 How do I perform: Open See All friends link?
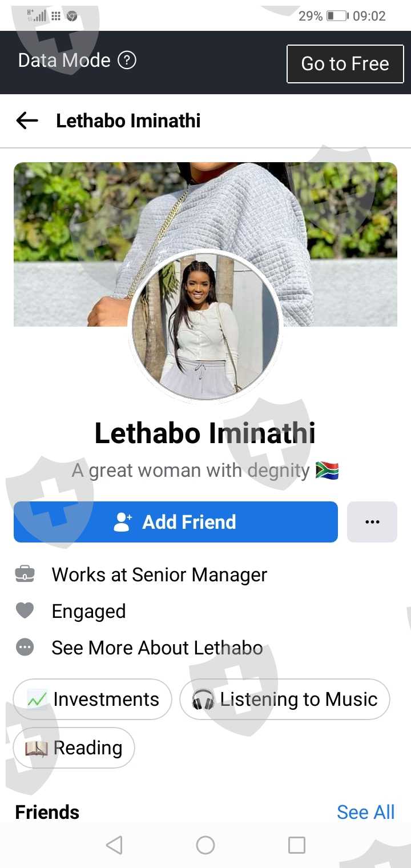[x=365, y=811]
